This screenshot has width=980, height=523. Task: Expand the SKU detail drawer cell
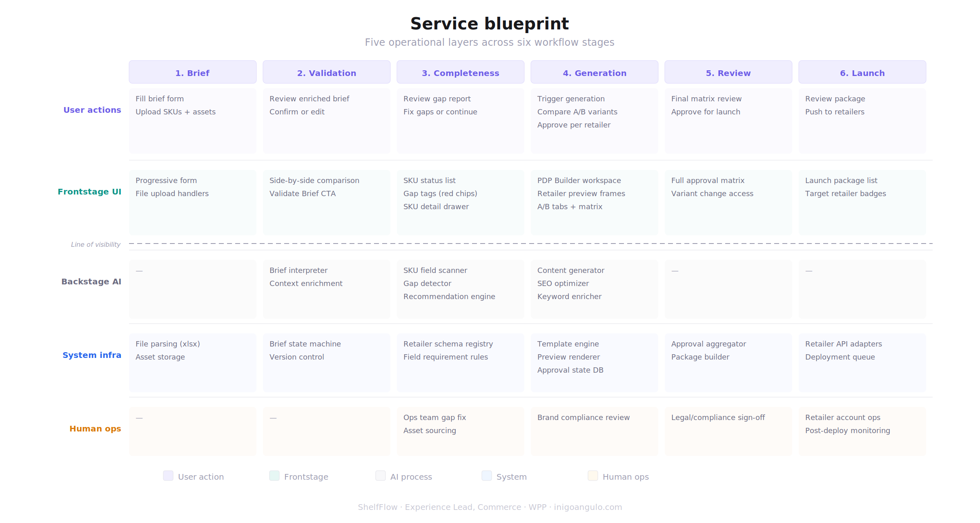click(x=436, y=206)
